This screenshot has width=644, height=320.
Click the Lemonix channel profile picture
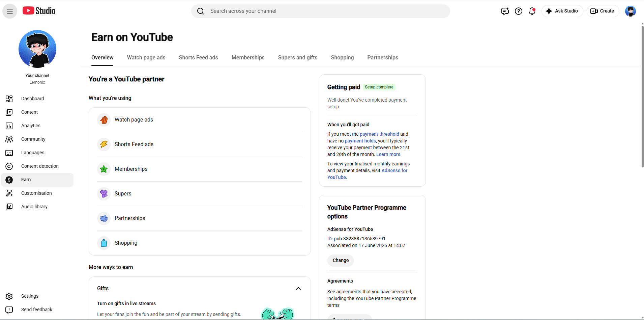[37, 49]
